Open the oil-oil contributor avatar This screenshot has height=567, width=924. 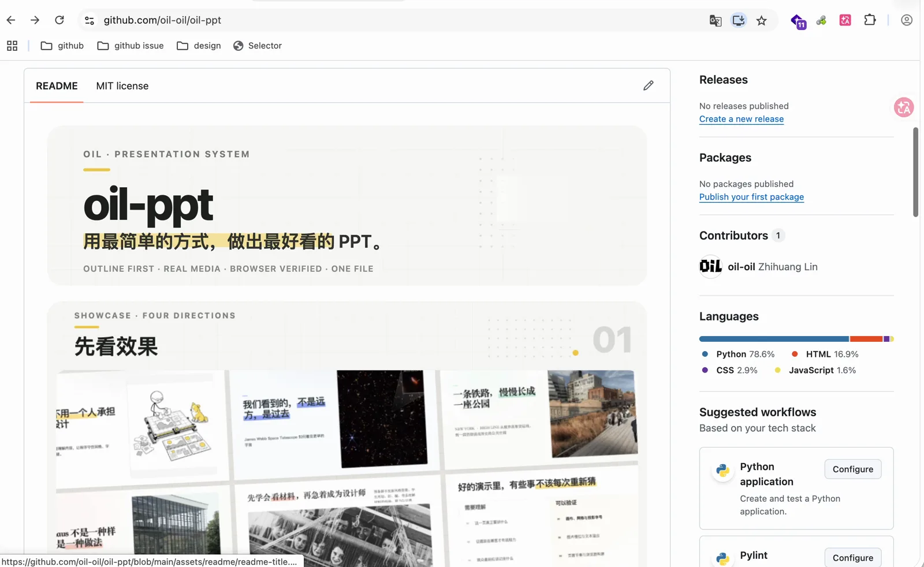coord(711,267)
